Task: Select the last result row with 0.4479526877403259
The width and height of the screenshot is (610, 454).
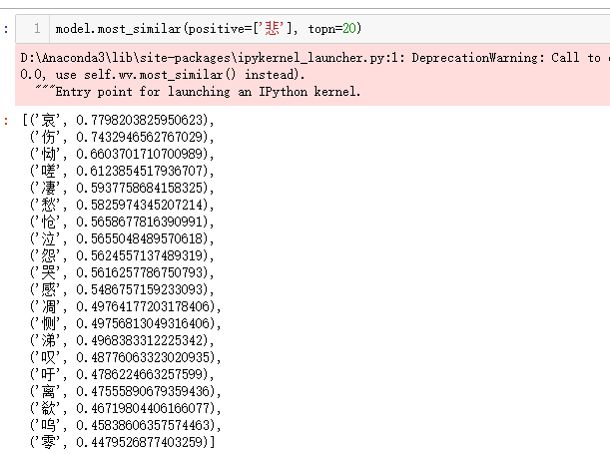Action: pos(123,442)
